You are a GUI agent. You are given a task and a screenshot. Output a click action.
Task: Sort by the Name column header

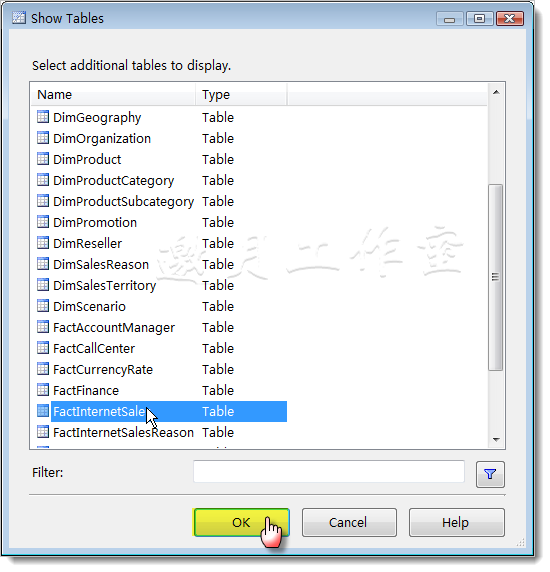pyautogui.click(x=113, y=94)
